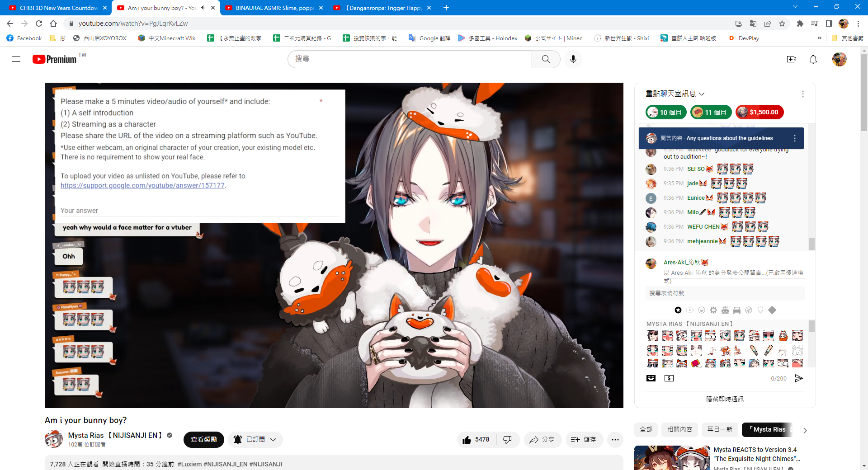
Task: Go to browser home page
Action: coord(53,23)
